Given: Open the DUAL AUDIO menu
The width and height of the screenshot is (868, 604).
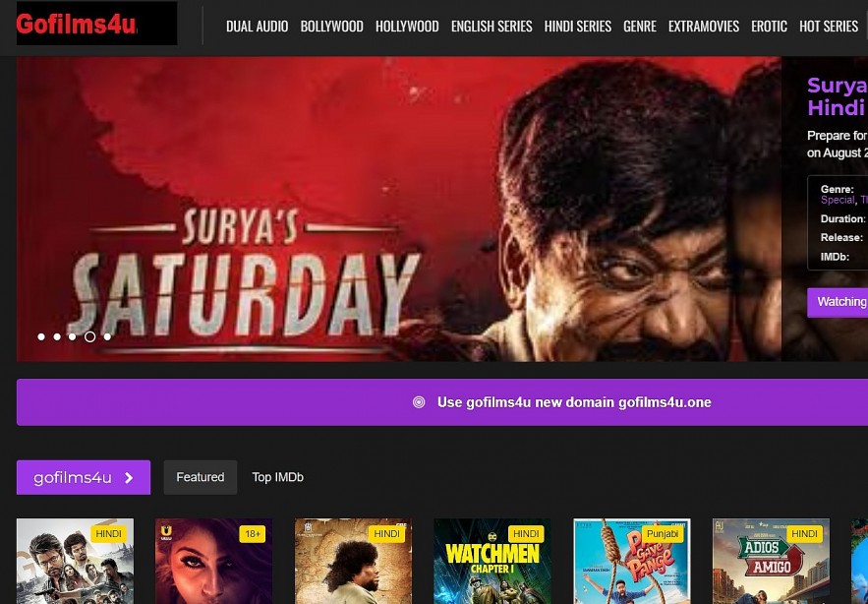Looking at the screenshot, I should pyautogui.click(x=257, y=27).
